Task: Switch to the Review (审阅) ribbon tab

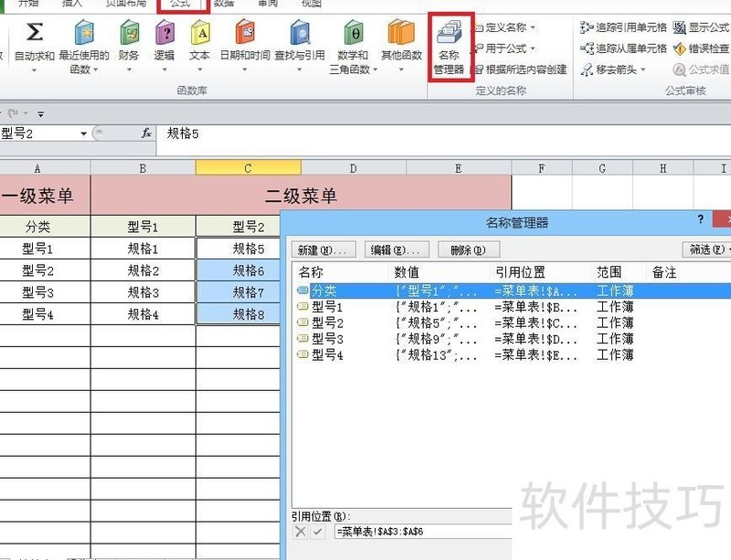Action: tap(268, 4)
